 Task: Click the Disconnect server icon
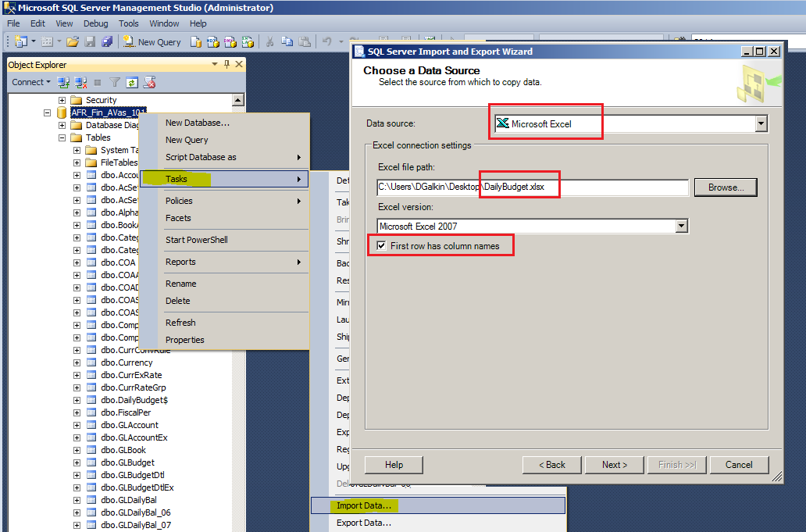tap(80, 82)
